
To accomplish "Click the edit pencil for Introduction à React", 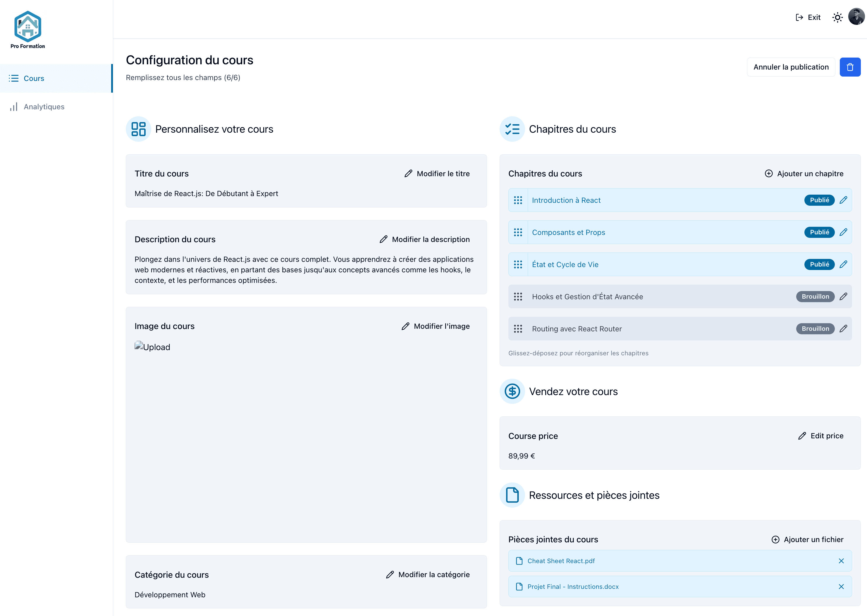I will pyautogui.click(x=843, y=200).
